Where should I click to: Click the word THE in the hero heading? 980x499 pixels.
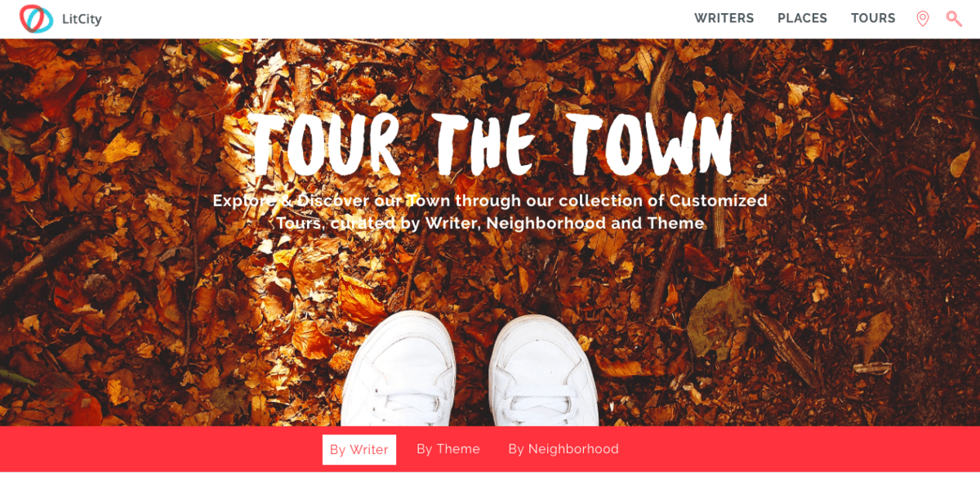483,145
